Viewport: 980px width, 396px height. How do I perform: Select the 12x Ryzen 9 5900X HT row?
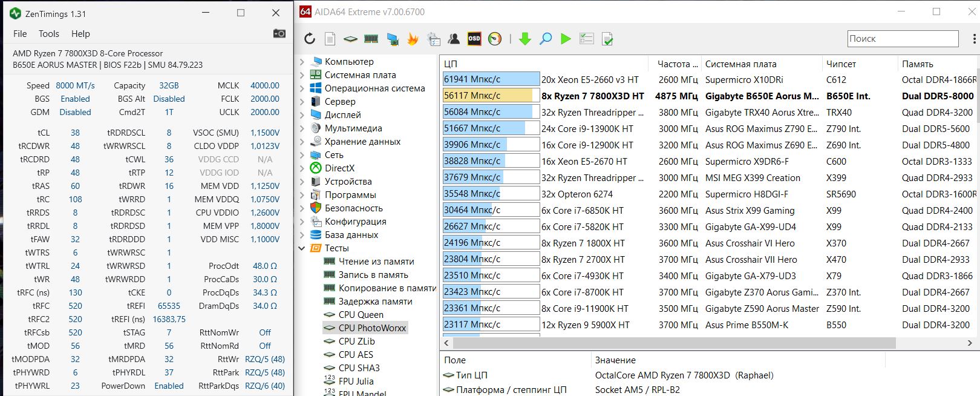pos(710,325)
